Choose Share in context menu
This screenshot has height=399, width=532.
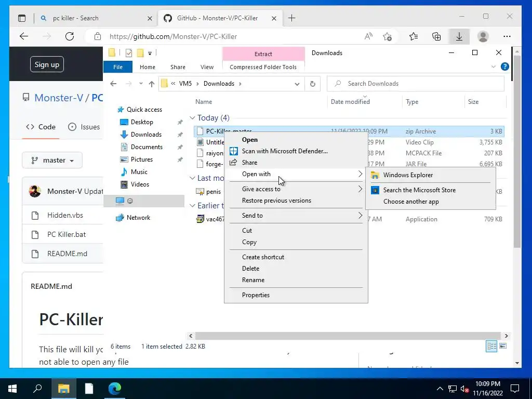(296, 163)
